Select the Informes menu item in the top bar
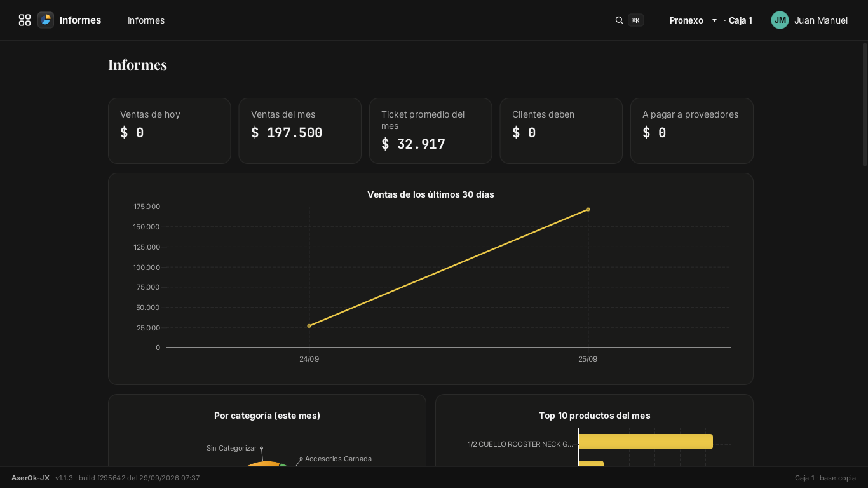The image size is (868, 488). (146, 20)
